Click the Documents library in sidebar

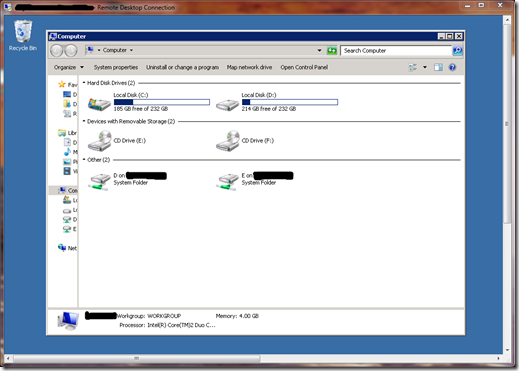[70, 142]
